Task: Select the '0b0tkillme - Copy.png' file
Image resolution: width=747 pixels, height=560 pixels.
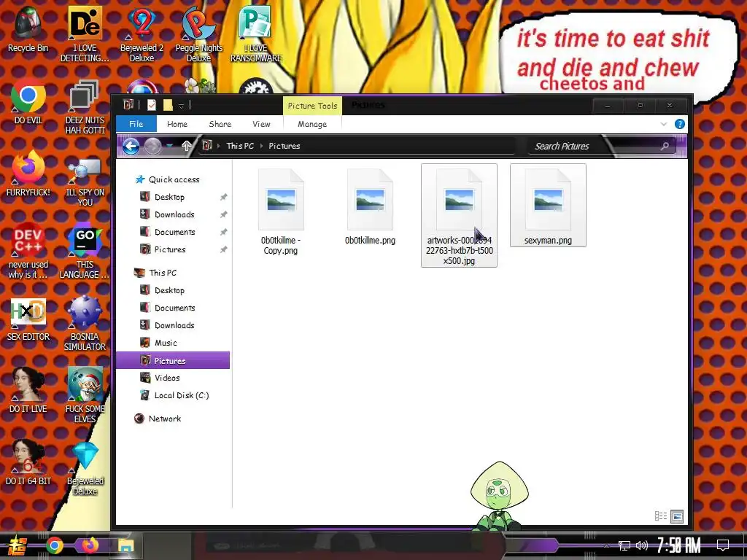Action: 281,211
